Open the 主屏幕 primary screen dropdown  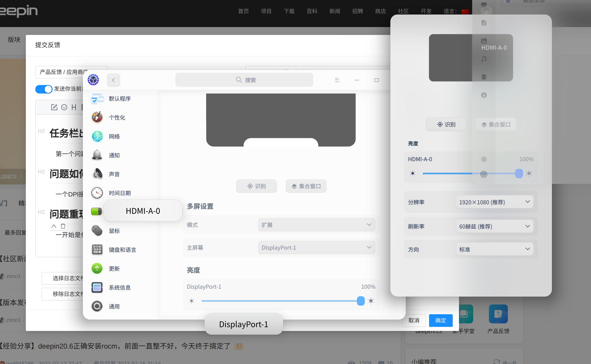click(x=316, y=247)
